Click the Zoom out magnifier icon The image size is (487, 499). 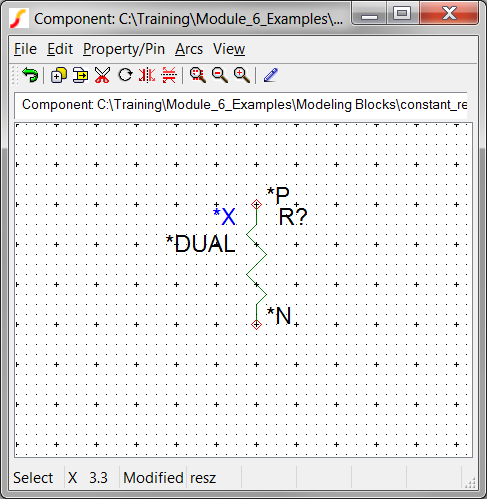click(x=220, y=75)
